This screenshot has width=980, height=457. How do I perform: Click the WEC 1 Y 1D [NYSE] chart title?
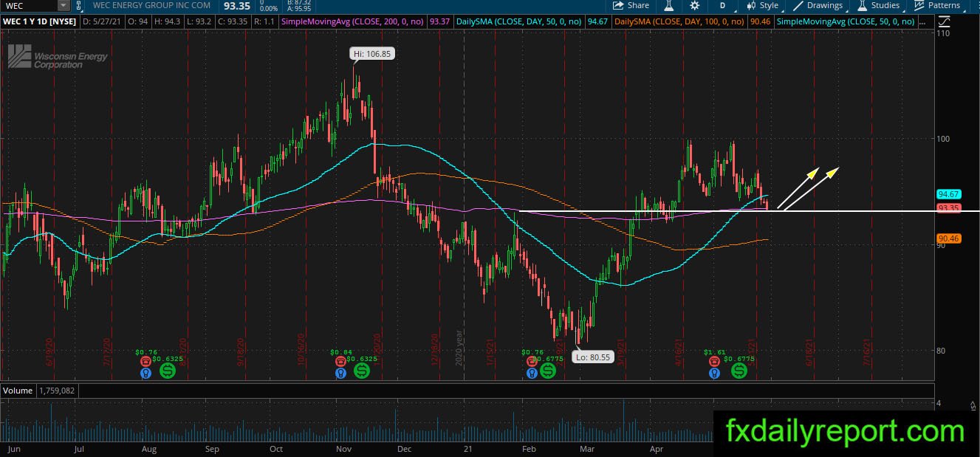click(x=39, y=21)
